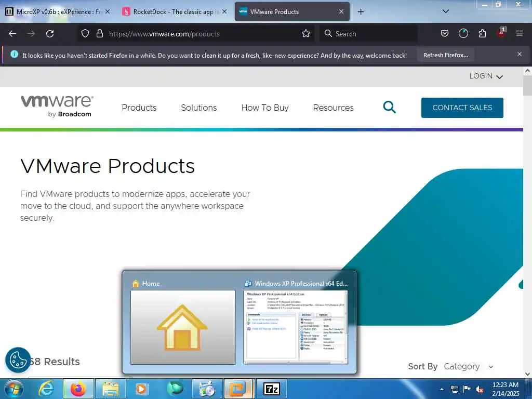
Task: Expand the LOGIN dropdown
Action: pyautogui.click(x=486, y=76)
